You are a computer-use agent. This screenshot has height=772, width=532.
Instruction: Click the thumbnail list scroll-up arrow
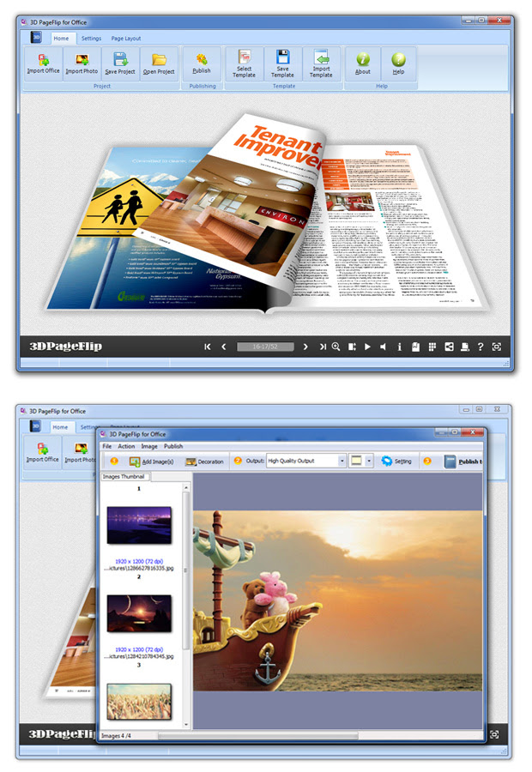(186, 487)
